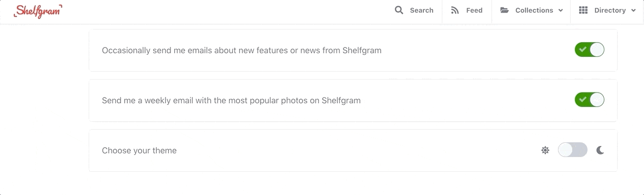Click the Collections folder icon

pyautogui.click(x=505, y=10)
